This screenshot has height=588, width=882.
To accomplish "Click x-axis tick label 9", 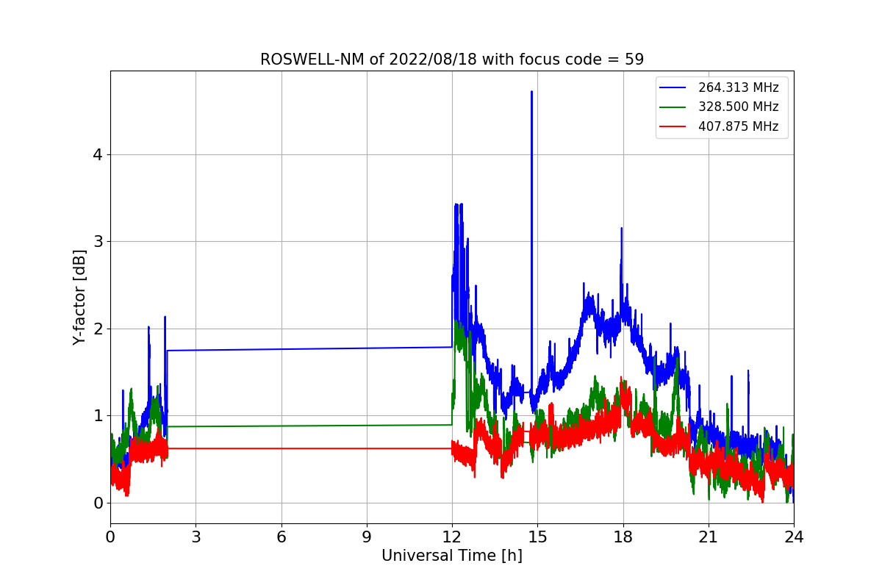I will [367, 537].
